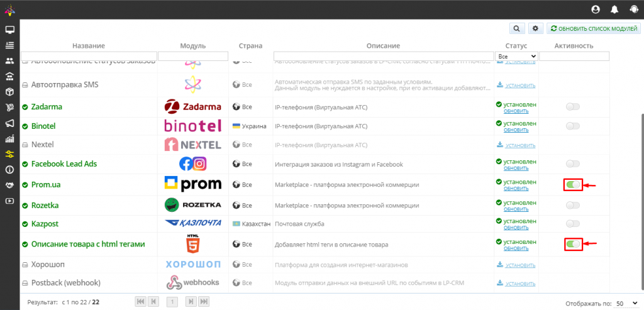Open the info circle sidebar icon
The width and height of the screenshot is (644, 310).
9,170
